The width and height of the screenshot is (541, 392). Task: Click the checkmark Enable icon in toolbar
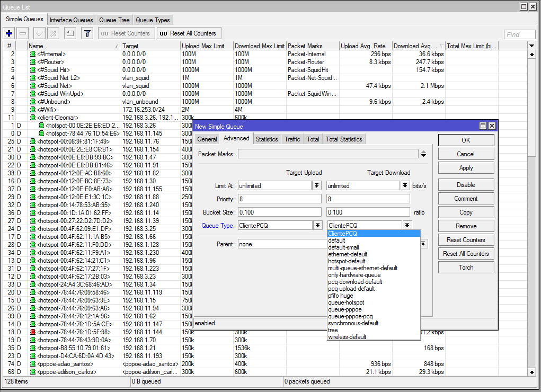click(40, 33)
